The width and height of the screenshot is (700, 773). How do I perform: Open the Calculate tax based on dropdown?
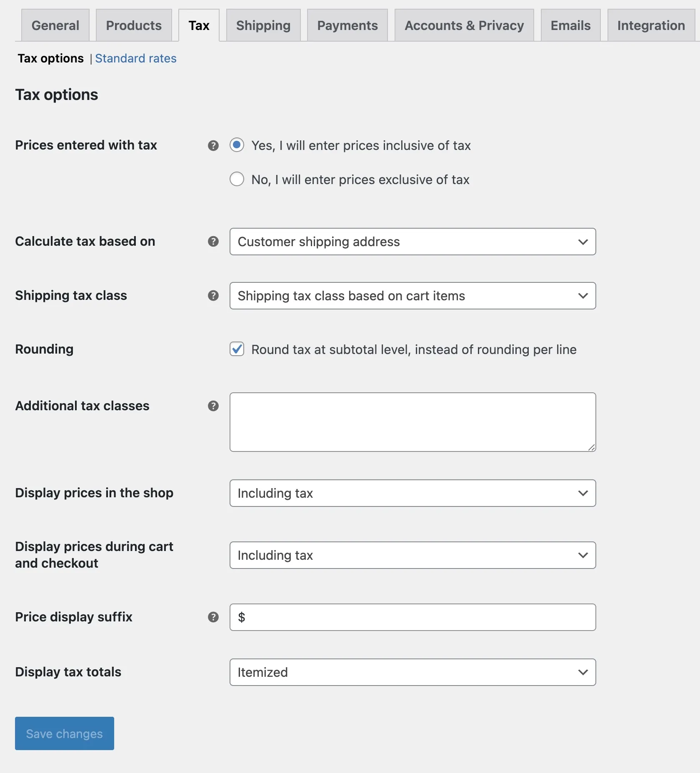pos(412,242)
